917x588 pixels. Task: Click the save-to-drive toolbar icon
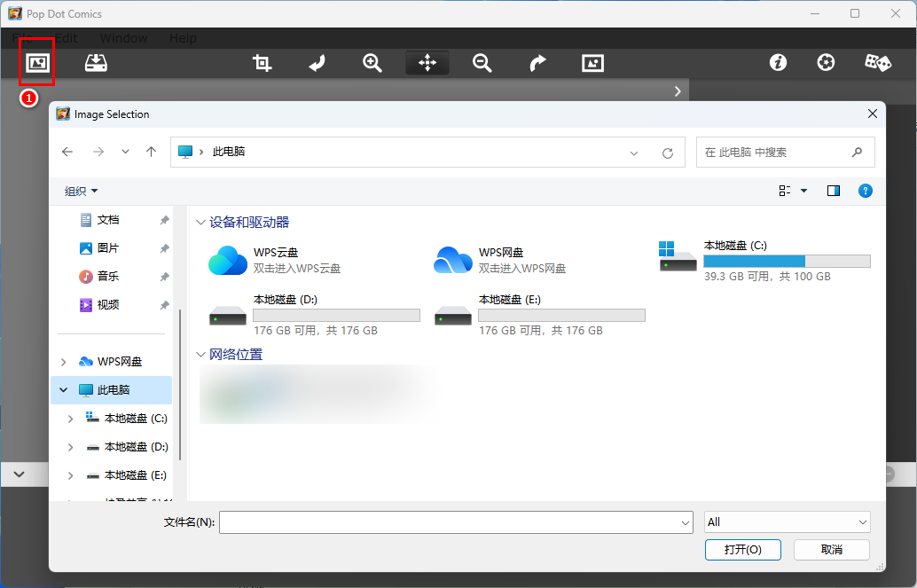point(96,63)
